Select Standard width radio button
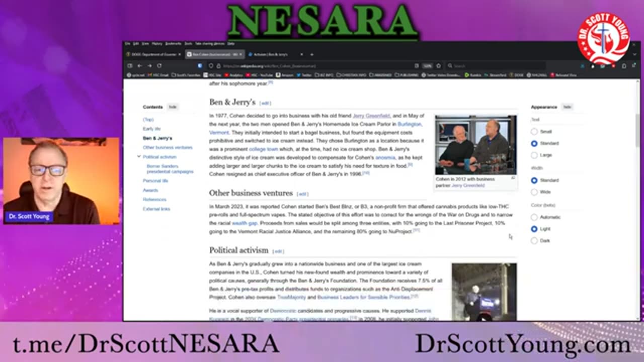The image size is (644, 362). click(534, 180)
